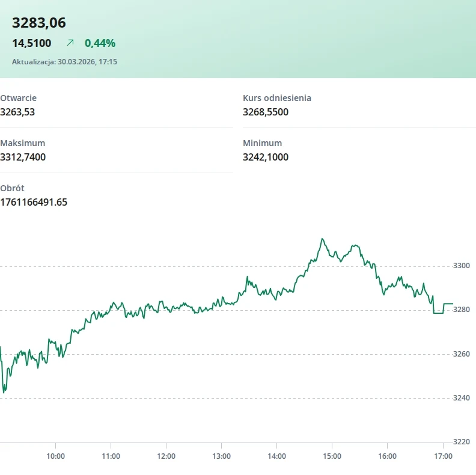Click the 14,5100 point change value
The height and width of the screenshot is (475, 476).
tap(32, 43)
